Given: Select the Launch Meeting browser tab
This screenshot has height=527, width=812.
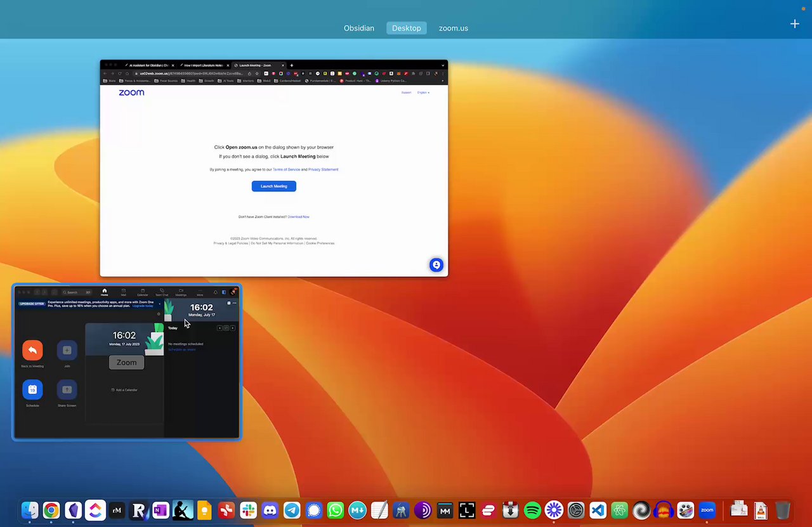Looking at the screenshot, I should click(259, 65).
